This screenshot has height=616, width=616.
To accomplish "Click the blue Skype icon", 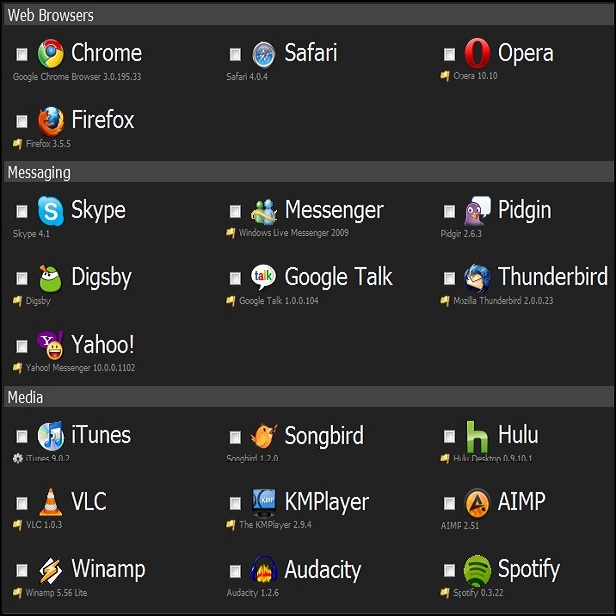I will pyautogui.click(x=51, y=211).
